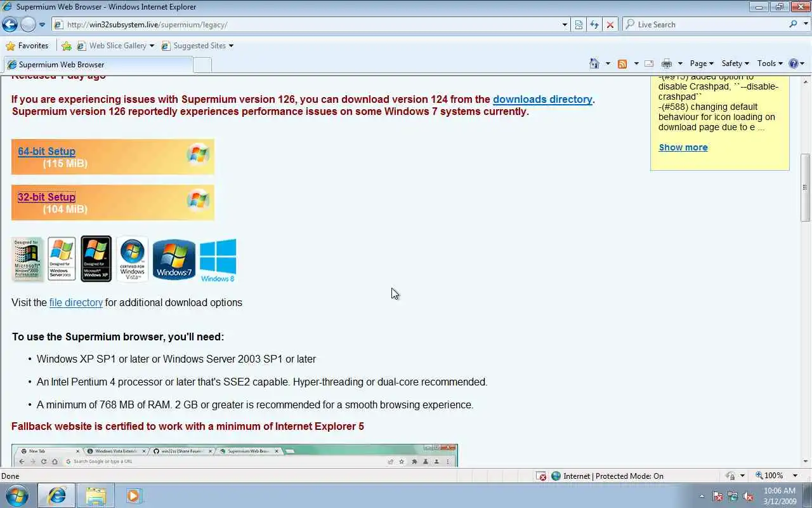Viewport: 812px width, 508px height.
Task: Select the Supermium Web Browser tab
Action: [98, 65]
